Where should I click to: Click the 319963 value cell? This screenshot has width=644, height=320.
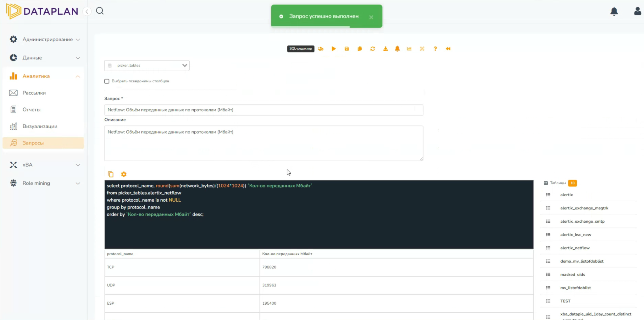pos(397,285)
